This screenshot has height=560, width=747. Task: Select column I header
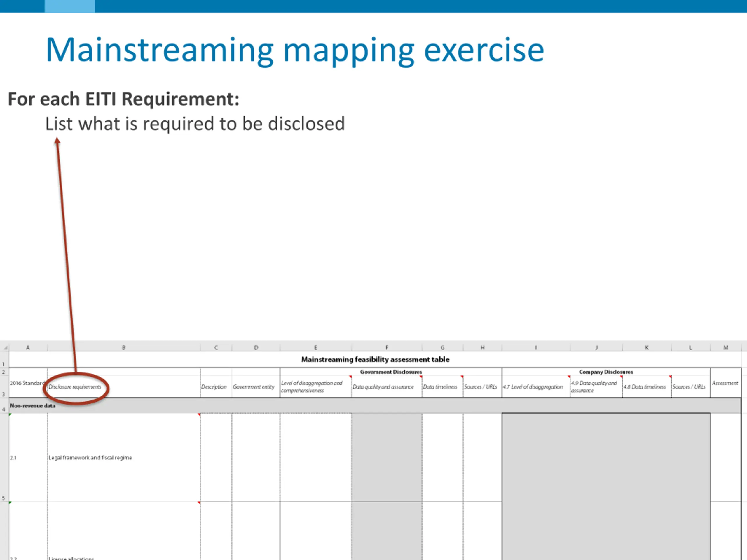click(x=536, y=347)
